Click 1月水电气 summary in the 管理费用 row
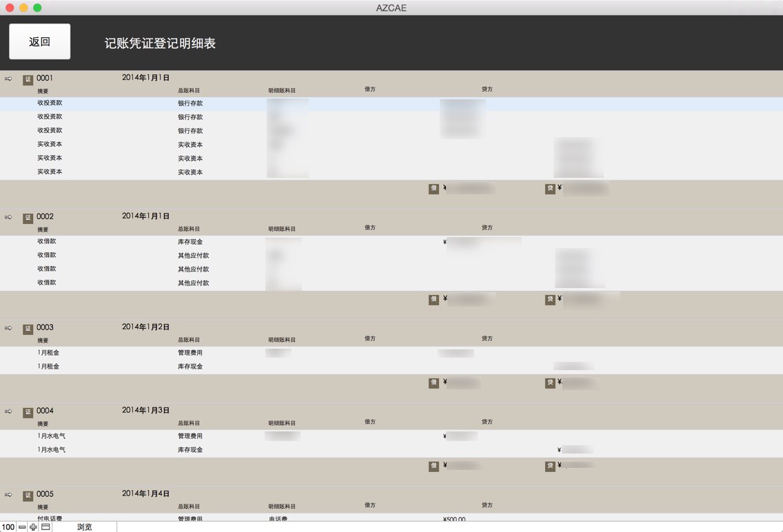This screenshot has width=783, height=532. (x=51, y=436)
